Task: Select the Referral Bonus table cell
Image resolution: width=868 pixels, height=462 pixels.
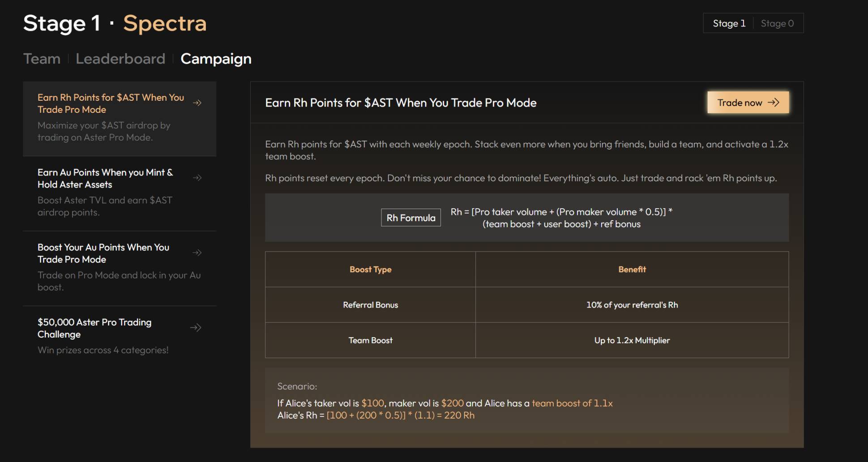Action: point(370,305)
